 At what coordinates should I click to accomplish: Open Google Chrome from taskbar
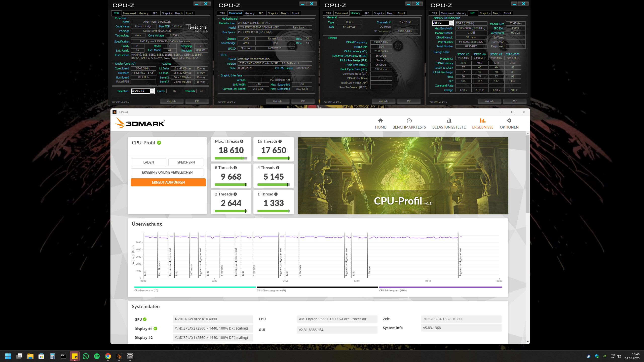(x=108, y=356)
